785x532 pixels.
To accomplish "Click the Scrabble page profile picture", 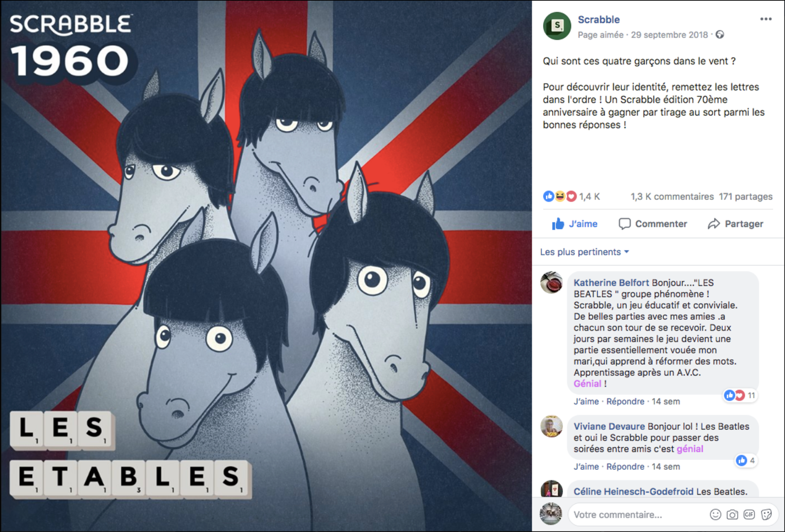I will [x=557, y=26].
